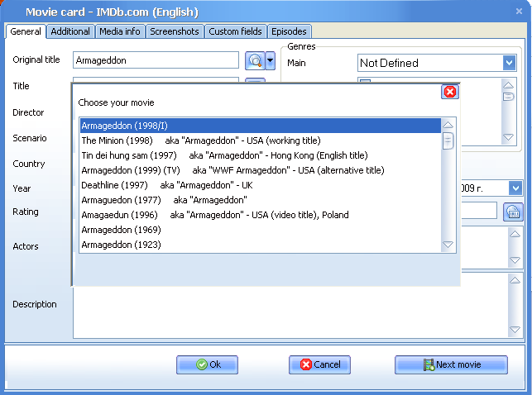
Task: Open the Screenshots tab
Action: 175,31
